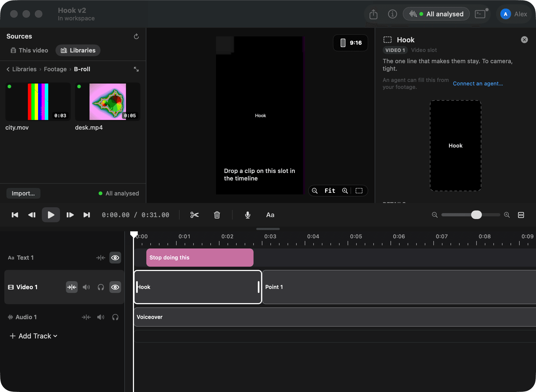Select the Stop doing this text clip
This screenshot has width=536, height=392.
click(x=200, y=258)
